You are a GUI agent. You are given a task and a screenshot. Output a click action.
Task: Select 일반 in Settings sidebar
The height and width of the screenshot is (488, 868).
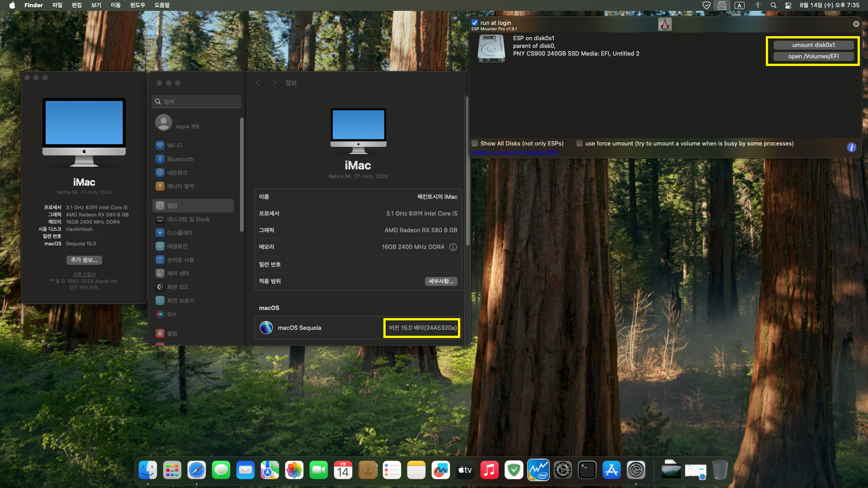click(193, 206)
